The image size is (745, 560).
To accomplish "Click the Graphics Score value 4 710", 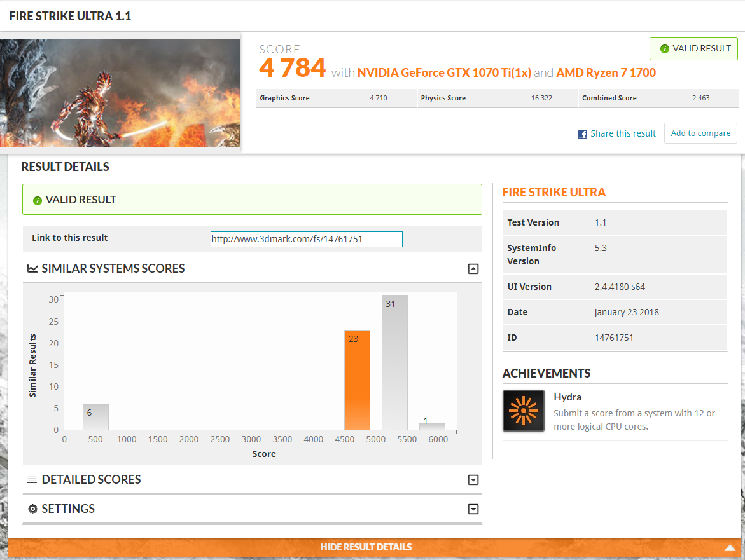I will tap(378, 99).
